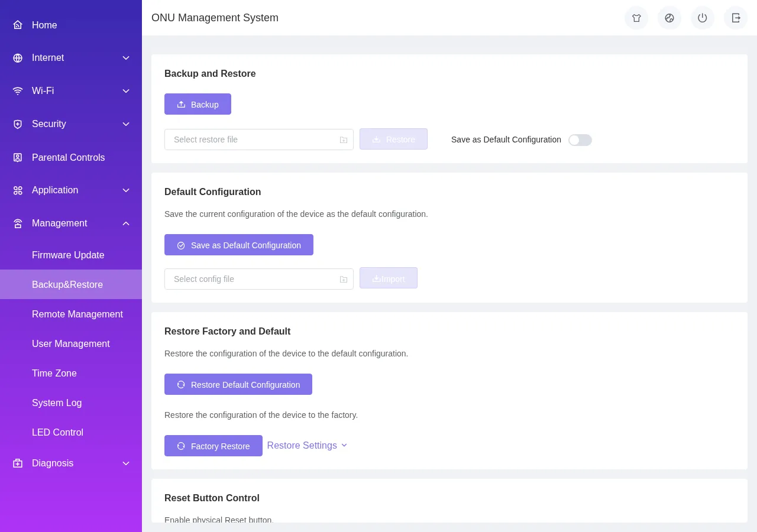This screenshot has width=757, height=532.
Task: Click the ONU Management System title
Action: 215,18
